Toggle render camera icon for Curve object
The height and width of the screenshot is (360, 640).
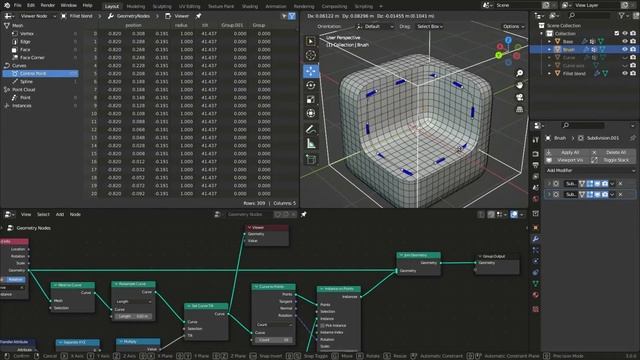633,58
